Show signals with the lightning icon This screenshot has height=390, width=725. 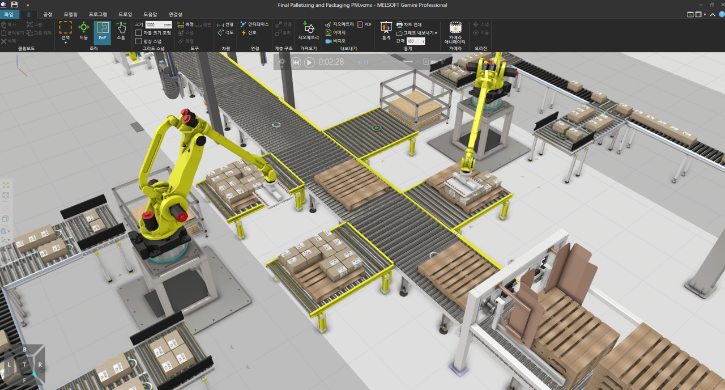tap(249, 33)
